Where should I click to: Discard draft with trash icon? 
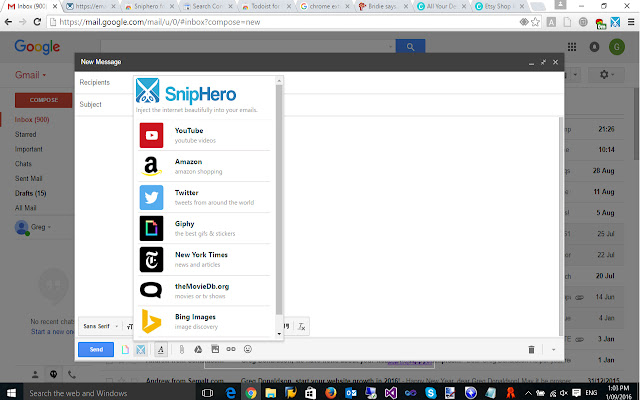pyautogui.click(x=531, y=349)
